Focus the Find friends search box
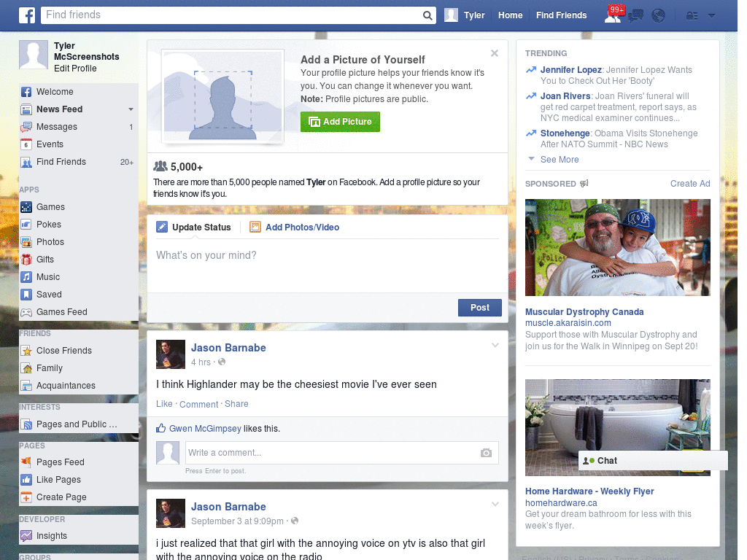Viewport: 747px width, 560px height. pyautogui.click(x=231, y=15)
